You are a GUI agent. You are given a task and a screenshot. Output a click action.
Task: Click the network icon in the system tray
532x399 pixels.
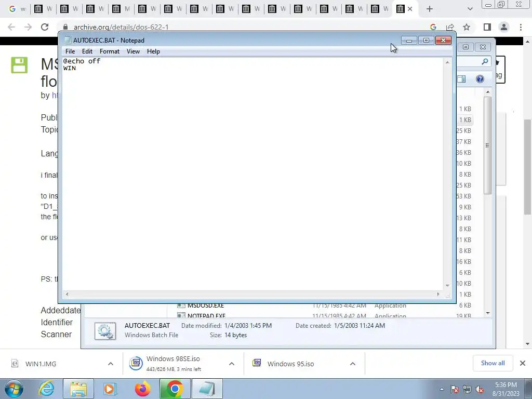(x=467, y=389)
